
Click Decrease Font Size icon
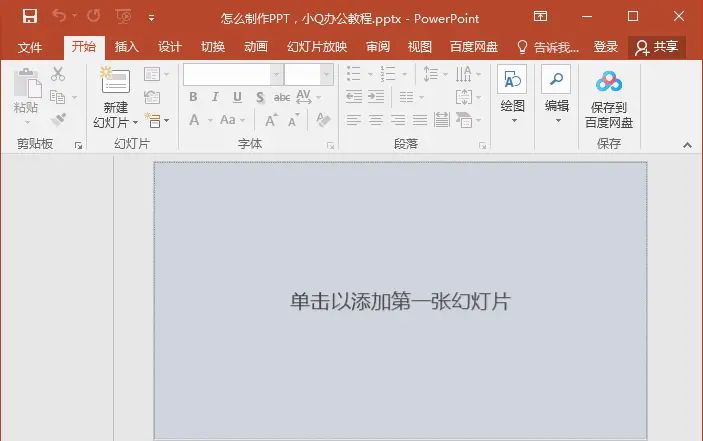coord(294,120)
